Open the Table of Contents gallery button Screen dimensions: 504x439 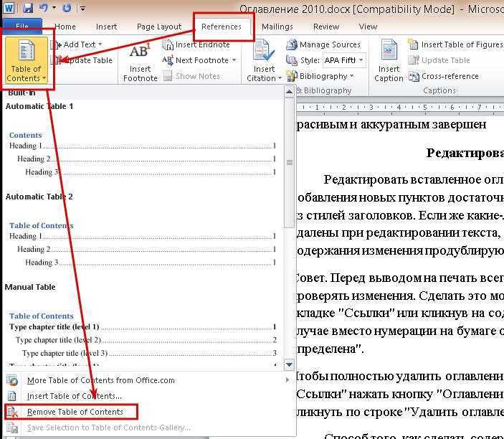click(27, 60)
